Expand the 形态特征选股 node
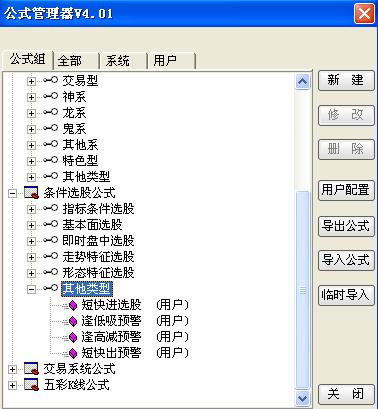 pos(31,273)
